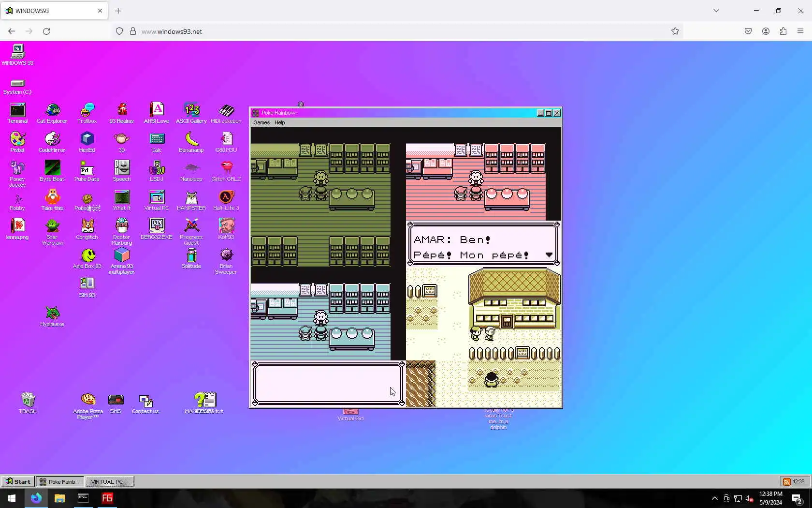Open the Nanoloop icon
This screenshot has height=508, width=812.
click(x=191, y=171)
